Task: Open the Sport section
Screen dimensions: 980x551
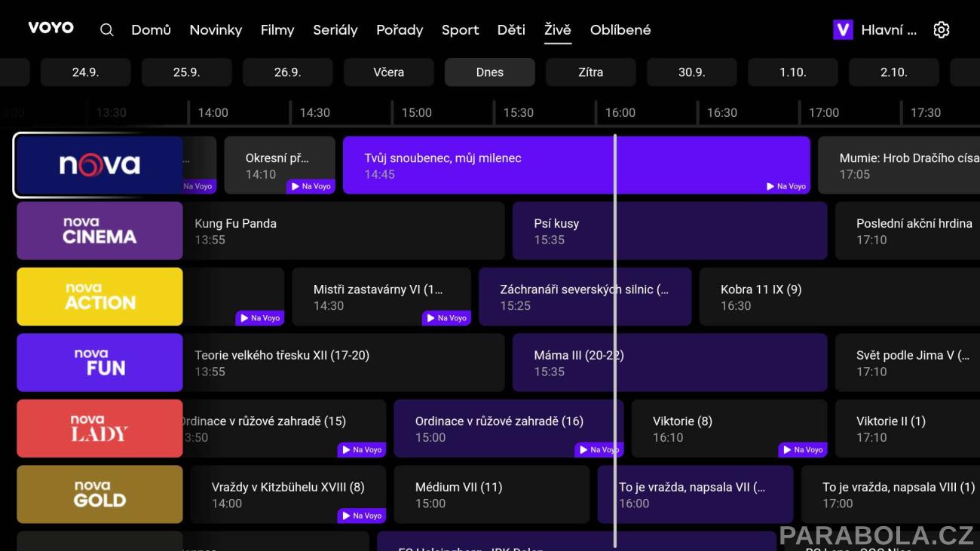Action: pyautogui.click(x=460, y=30)
